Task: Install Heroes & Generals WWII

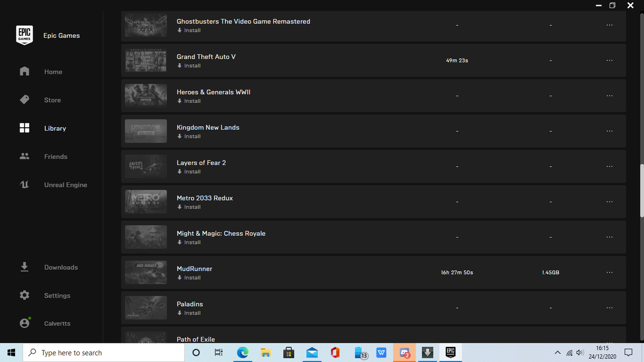Action: click(x=189, y=101)
